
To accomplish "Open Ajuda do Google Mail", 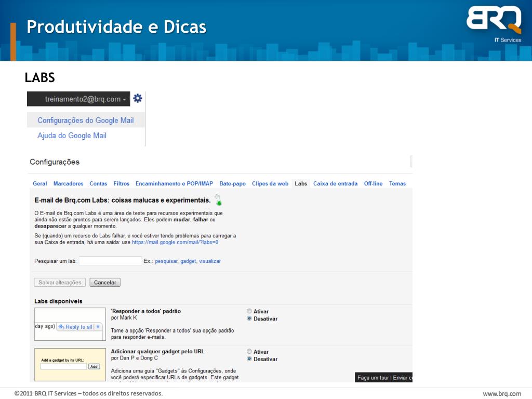I will [72, 136].
